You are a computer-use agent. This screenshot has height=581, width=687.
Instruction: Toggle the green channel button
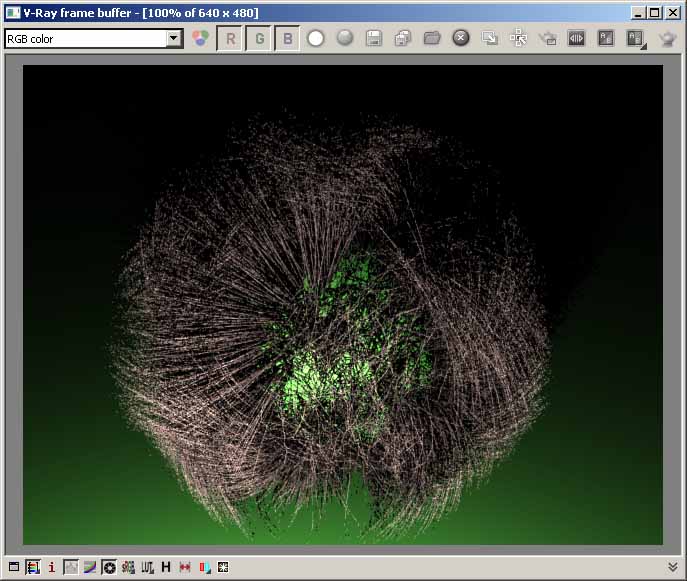pyautogui.click(x=258, y=39)
